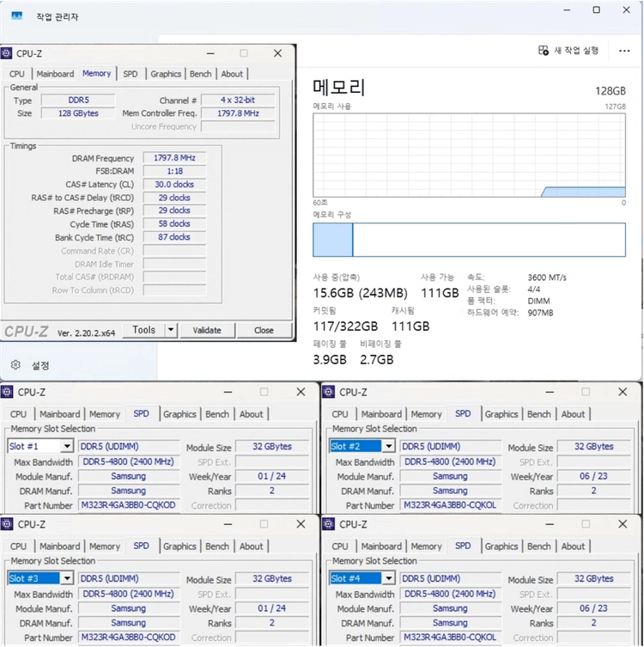644x647 pixels.
Task: Minimize the CPU-Z Slot #1 window
Action: [x=228, y=392]
